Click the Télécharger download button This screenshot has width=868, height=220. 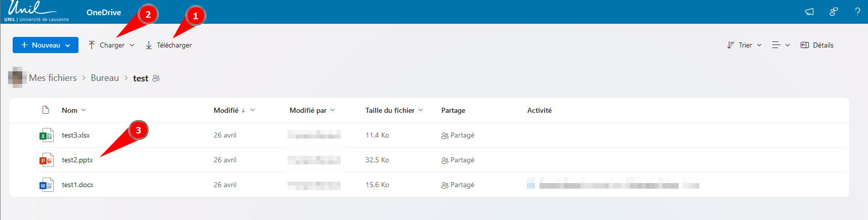point(169,45)
